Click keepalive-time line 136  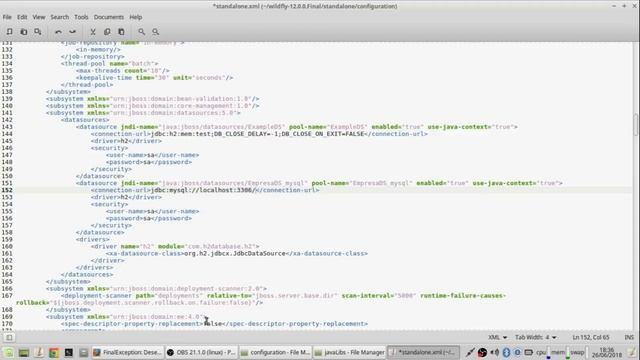pos(154,78)
